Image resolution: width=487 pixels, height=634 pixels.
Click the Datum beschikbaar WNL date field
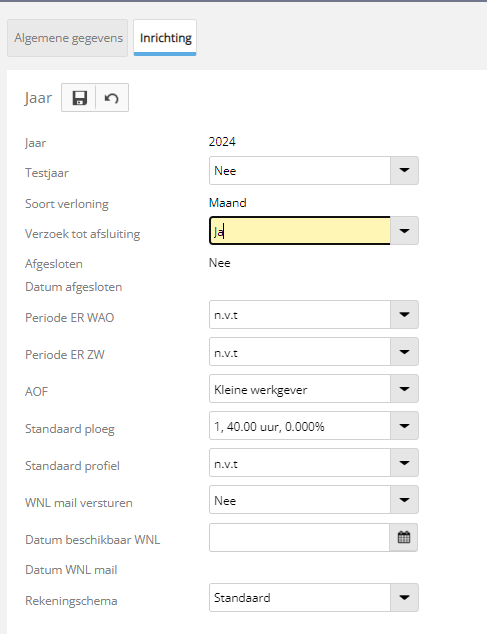pos(299,537)
